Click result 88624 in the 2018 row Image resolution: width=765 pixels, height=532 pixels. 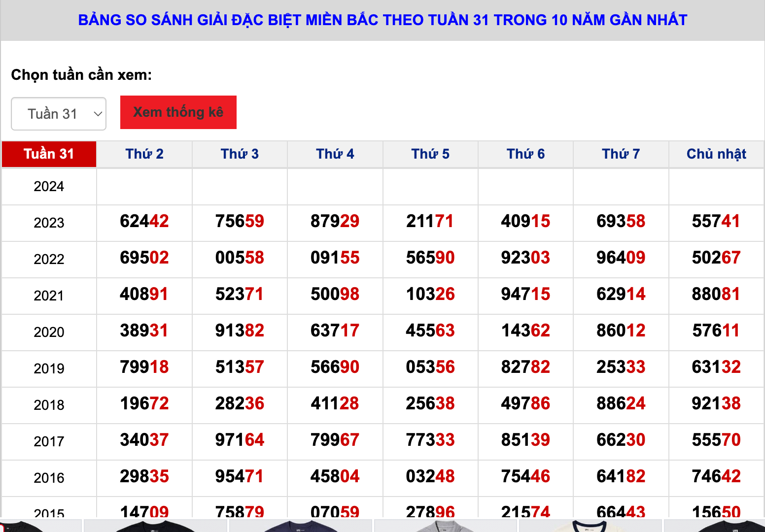(x=621, y=403)
